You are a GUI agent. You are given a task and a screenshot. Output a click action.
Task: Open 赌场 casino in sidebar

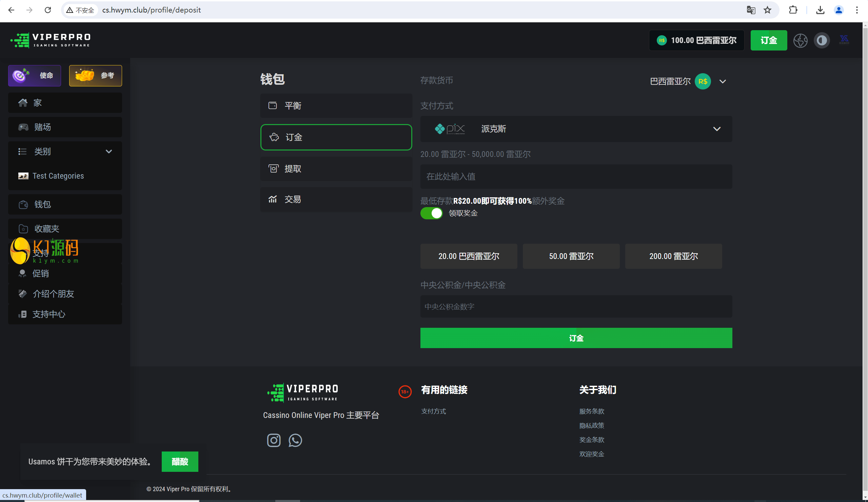[65, 127]
